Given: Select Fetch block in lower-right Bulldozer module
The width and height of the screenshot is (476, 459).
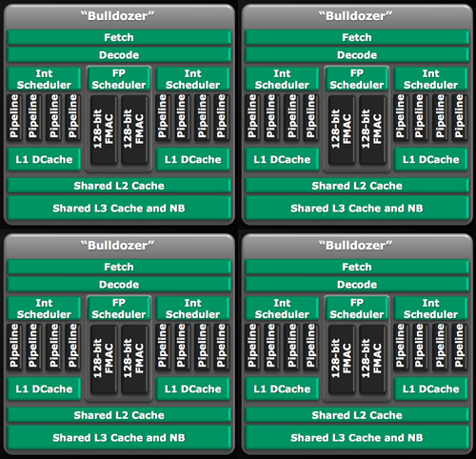Looking at the screenshot, I should point(357,267).
